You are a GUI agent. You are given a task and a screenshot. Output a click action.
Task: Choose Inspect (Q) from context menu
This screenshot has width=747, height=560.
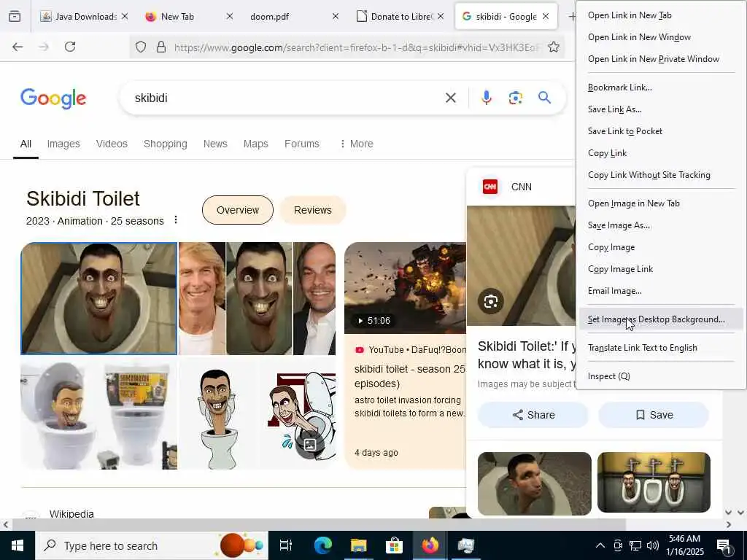pos(660,377)
